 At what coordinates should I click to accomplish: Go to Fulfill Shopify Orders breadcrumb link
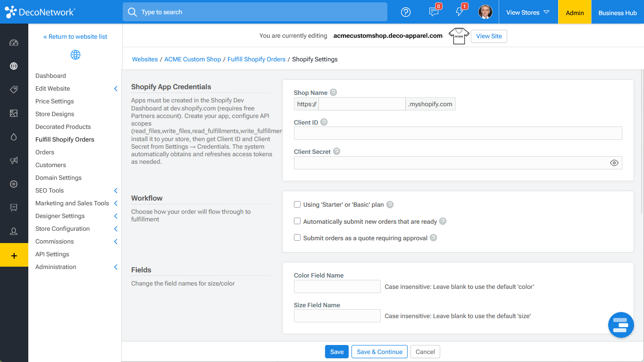[x=256, y=59]
